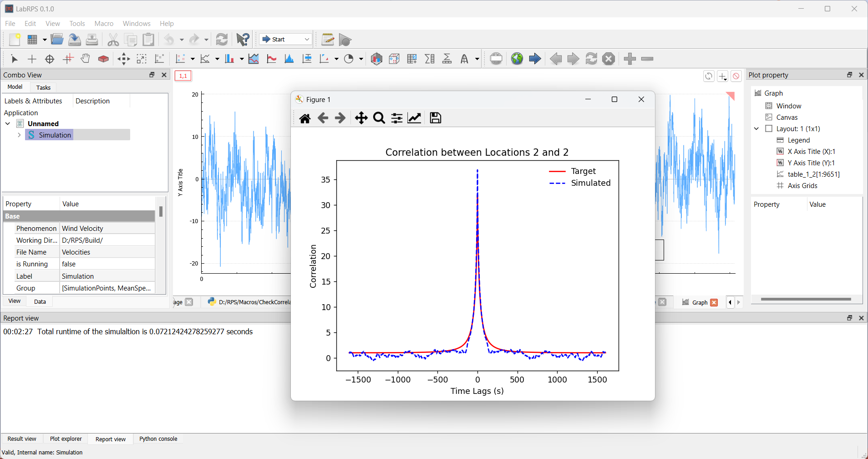Toggle floating for Plot property panel
The image size is (868, 459).
coord(849,75)
